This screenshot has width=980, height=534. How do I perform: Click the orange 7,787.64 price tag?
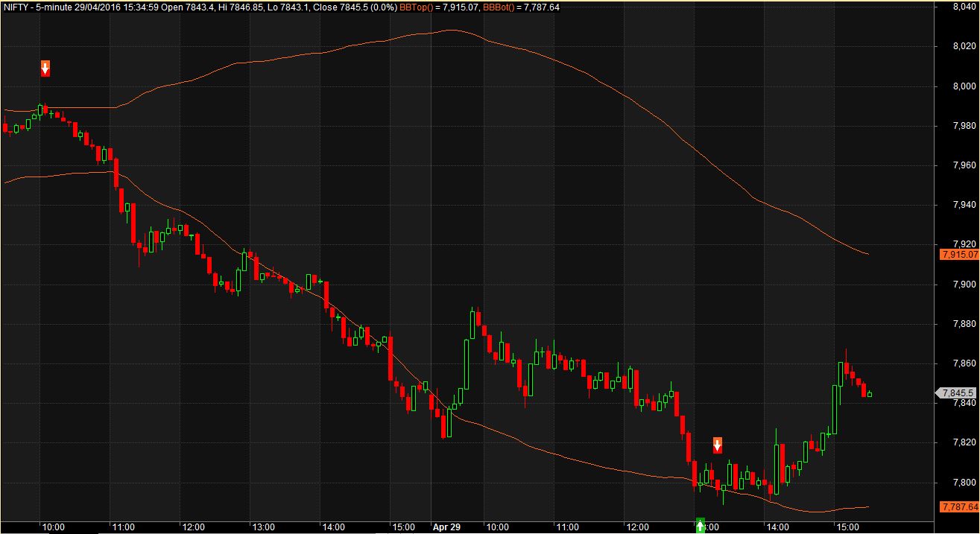pos(960,506)
